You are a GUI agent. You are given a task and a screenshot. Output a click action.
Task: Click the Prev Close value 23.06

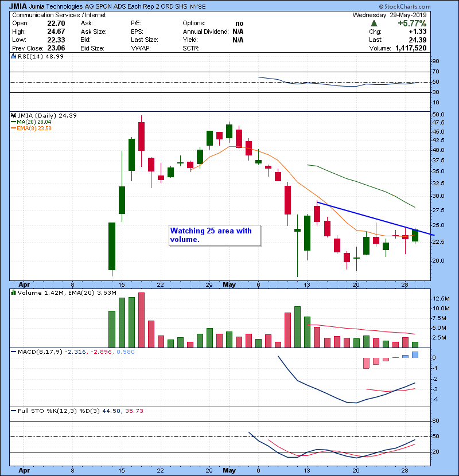coord(56,48)
